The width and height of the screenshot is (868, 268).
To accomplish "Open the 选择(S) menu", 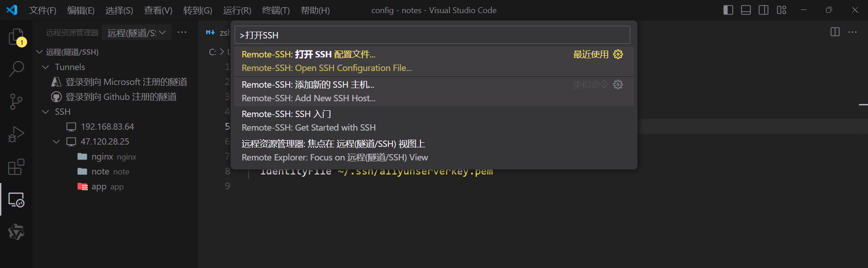I will (119, 10).
